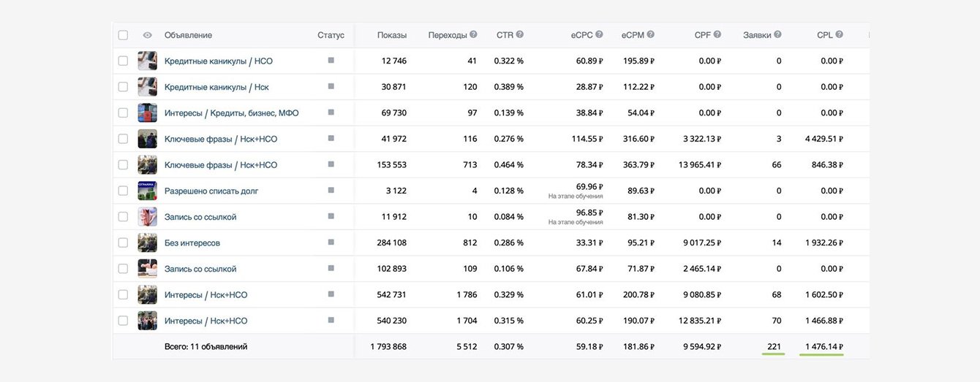Click help icon next to CPF column
This screenshot has width=980, height=382.
click(x=717, y=34)
